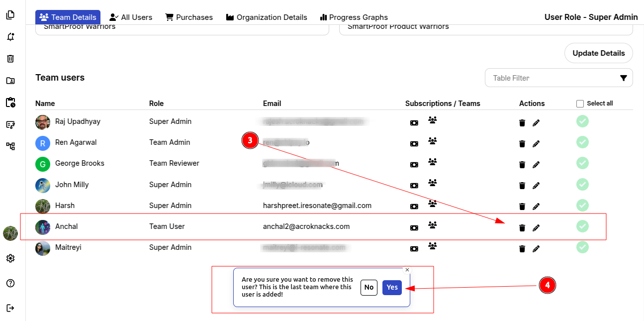Confirm removal by clicking Yes
The image size is (644, 321).
392,287
